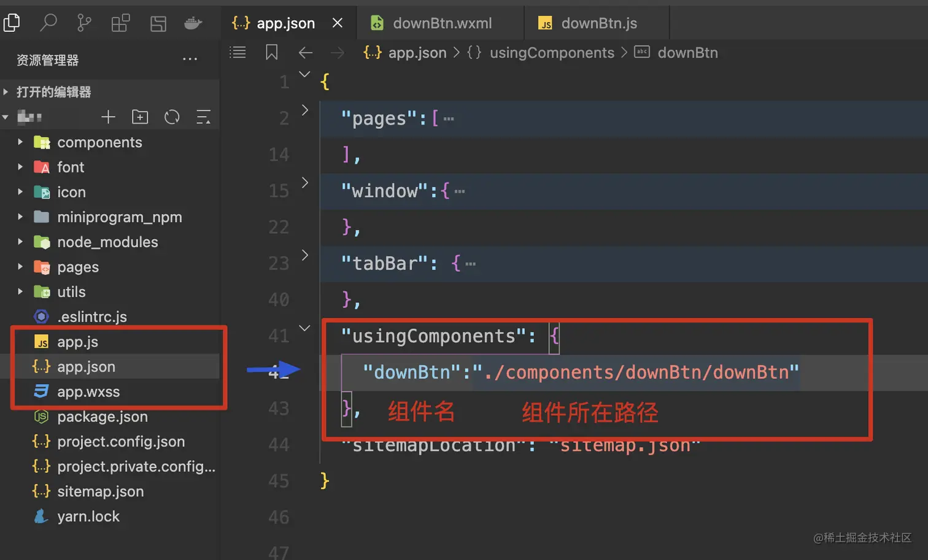Viewport: 928px width, 560px height.
Task: Click the save-layout icon in activity bar
Action: (158, 23)
